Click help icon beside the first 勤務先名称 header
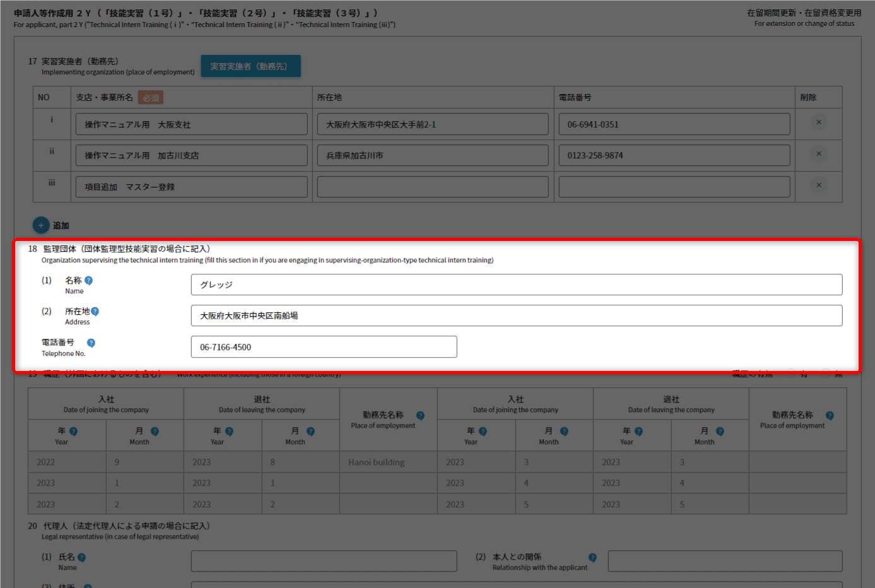Image resolution: width=875 pixels, height=588 pixels. (x=420, y=416)
